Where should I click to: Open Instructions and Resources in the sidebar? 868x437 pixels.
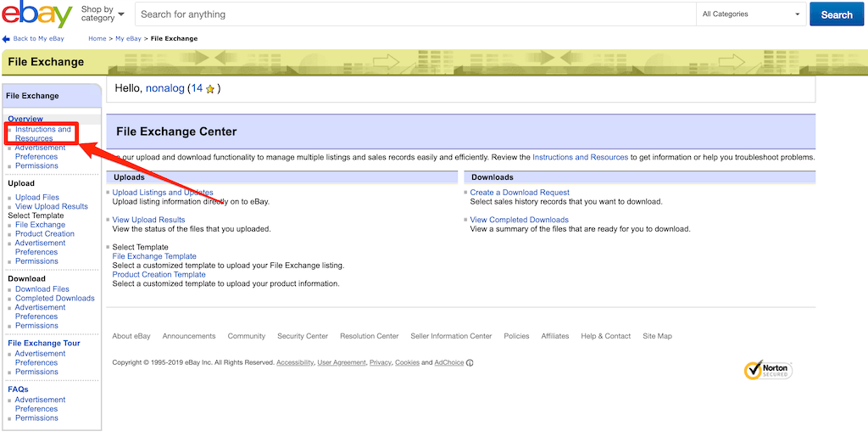pos(42,134)
